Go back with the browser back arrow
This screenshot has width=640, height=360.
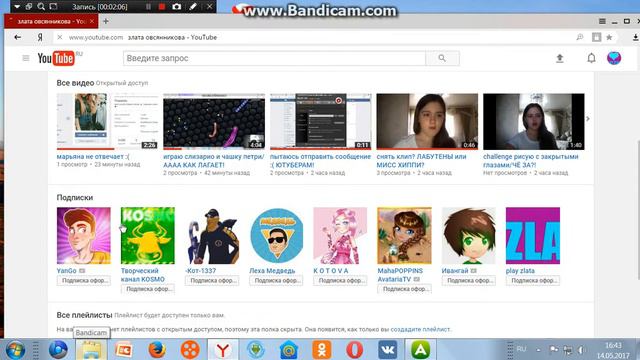[x=17, y=37]
